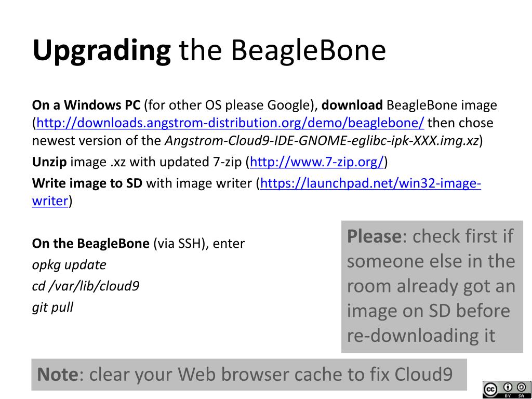
Task: Click the CC share-alike SA icon
Action: 521,388
